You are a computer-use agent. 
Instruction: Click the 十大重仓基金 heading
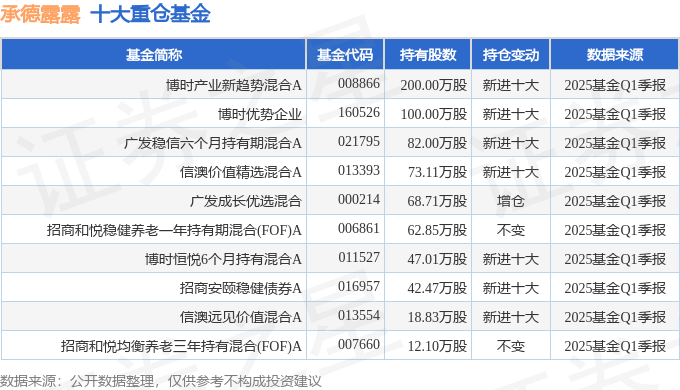(x=150, y=14)
